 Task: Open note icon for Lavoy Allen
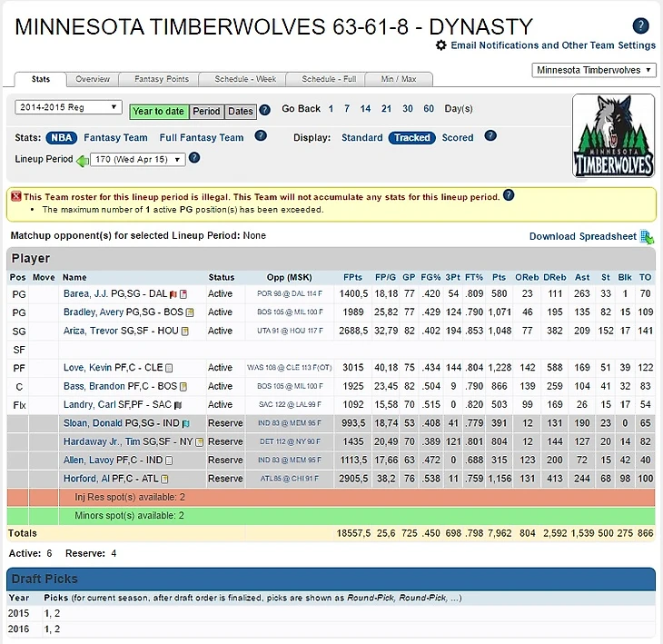click(169, 461)
